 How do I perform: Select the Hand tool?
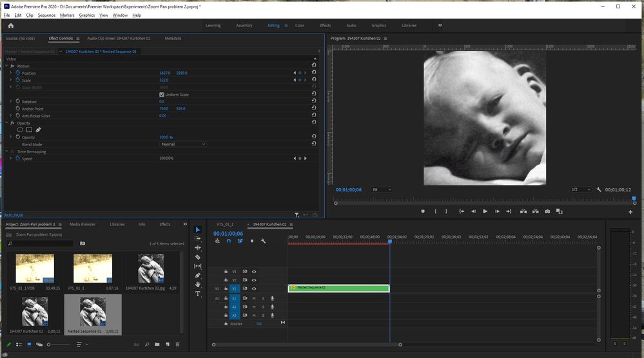point(198,285)
